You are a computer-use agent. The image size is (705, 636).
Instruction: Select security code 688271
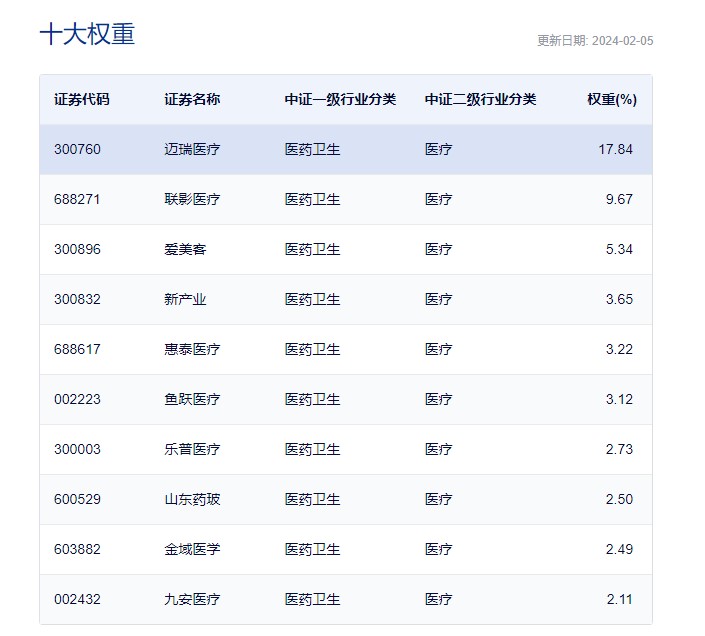pos(77,199)
